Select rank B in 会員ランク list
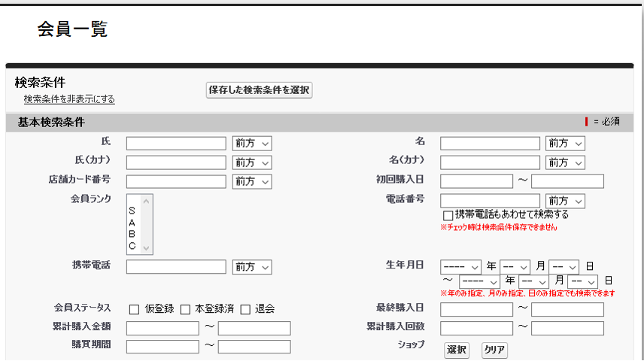644x364 pixels. pos(132,234)
